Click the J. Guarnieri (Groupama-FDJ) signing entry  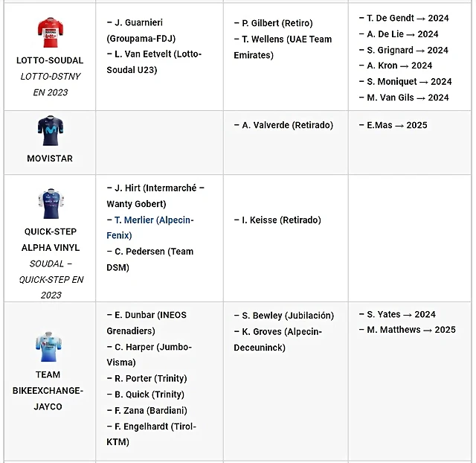pyautogui.click(x=141, y=31)
